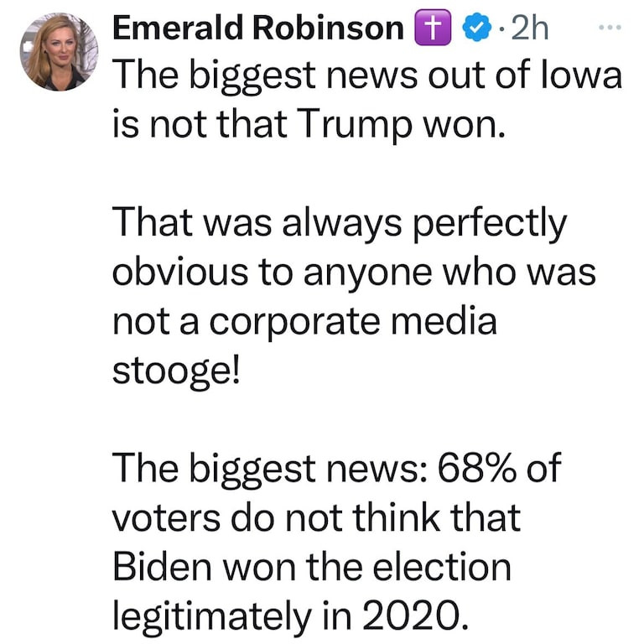Open Emerald Robinson's profile picture

click(58, 51)
